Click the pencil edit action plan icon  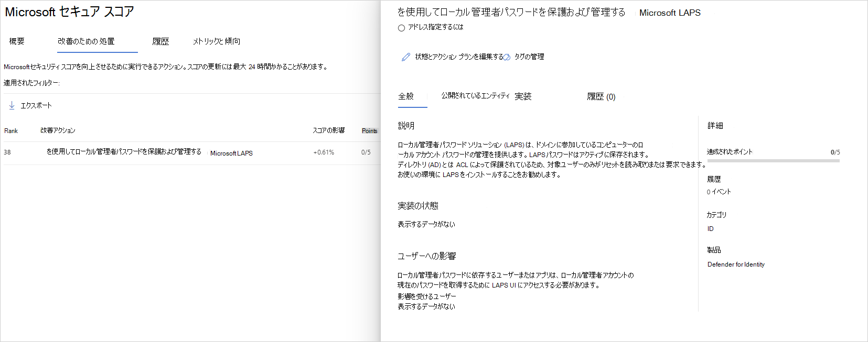coord(406,57)
